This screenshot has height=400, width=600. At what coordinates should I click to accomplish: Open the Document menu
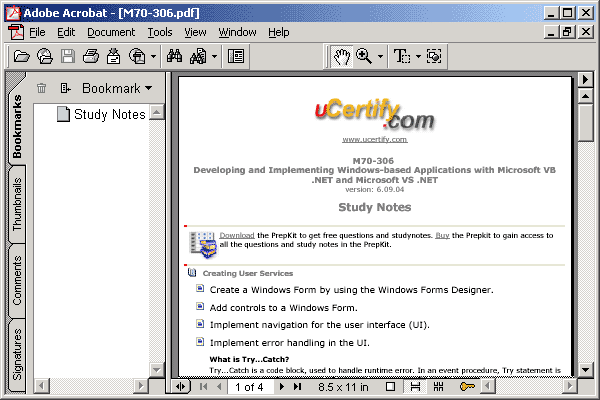tap(111, 33)
